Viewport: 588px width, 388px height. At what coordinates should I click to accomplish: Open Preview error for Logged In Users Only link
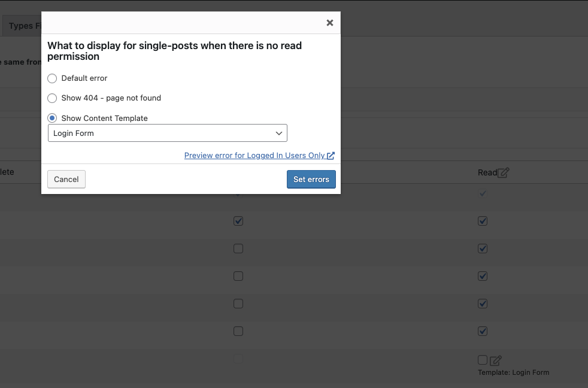[259, 155]
